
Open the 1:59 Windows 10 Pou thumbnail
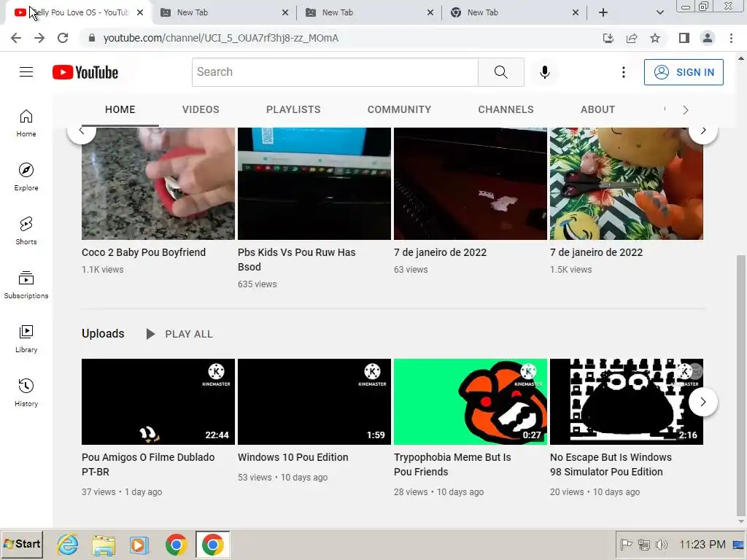point(314,402)
